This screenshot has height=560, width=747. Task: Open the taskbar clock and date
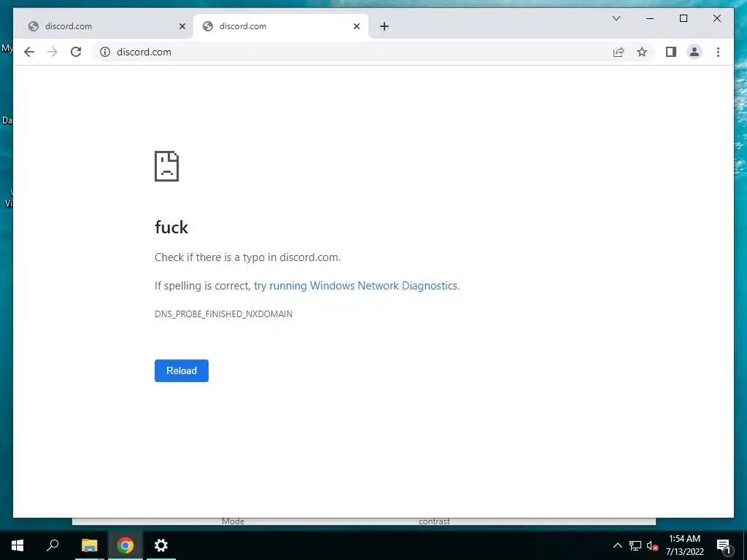(x=684, y=545)
